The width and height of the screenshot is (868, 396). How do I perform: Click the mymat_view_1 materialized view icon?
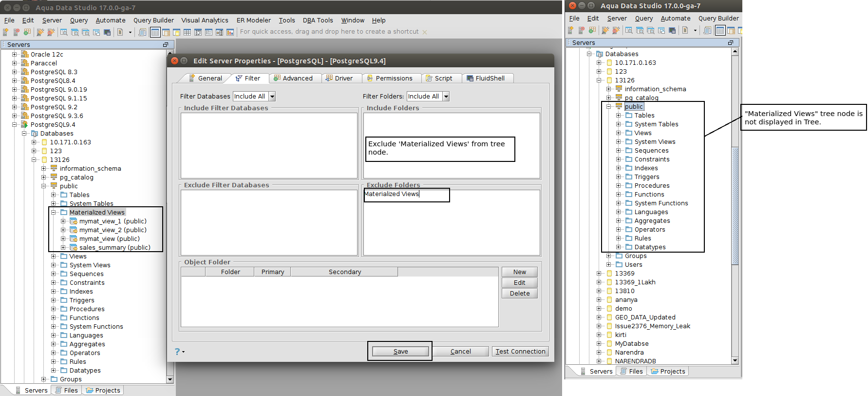pyautogui.click(x=74, y=221)
